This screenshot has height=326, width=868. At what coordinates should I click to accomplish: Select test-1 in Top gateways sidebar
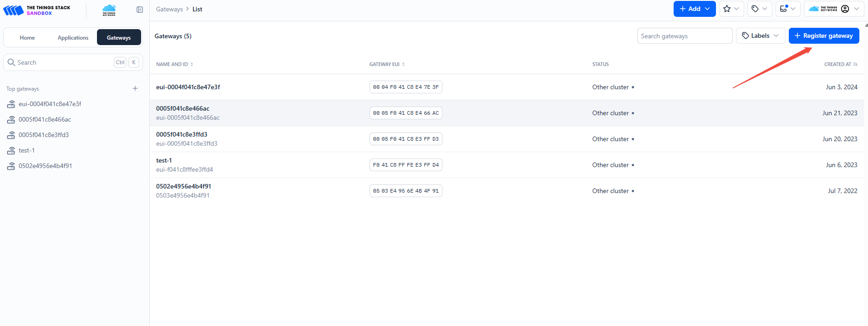click(x=27, y=151)
